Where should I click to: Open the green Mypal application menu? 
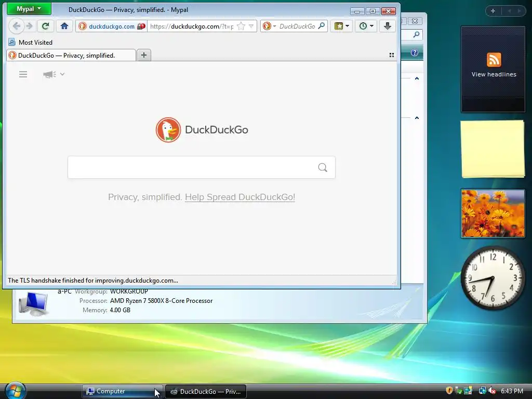[x=29, y=9]
